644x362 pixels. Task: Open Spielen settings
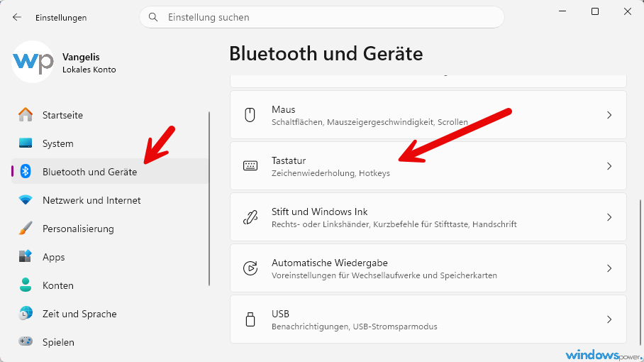click(110, 342)
